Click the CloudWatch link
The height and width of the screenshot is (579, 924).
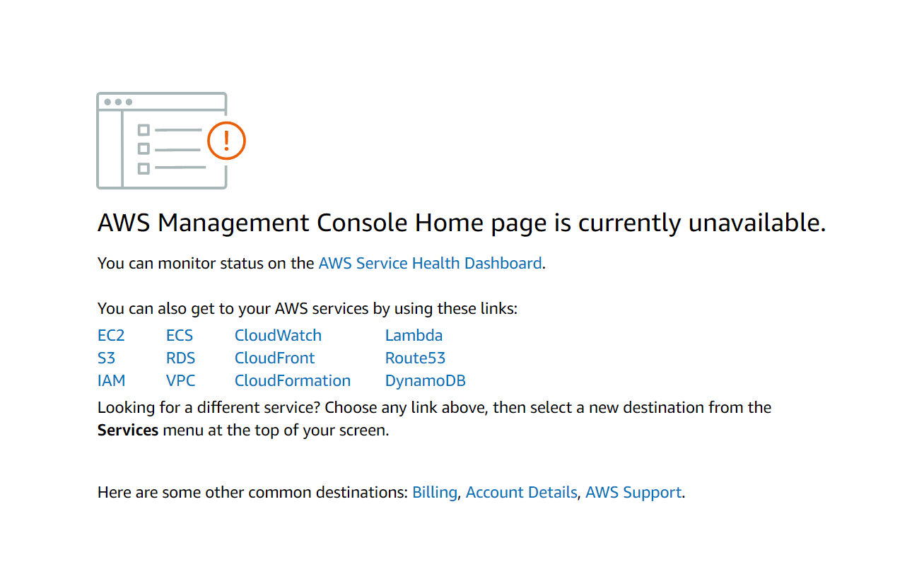coord(278,335)
